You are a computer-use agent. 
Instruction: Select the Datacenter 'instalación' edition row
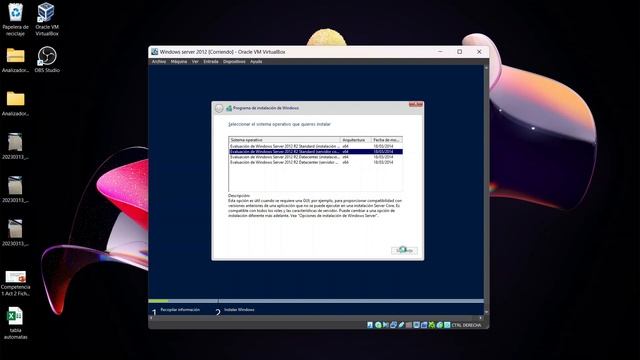pyautogui.click(x=316, y=157)
